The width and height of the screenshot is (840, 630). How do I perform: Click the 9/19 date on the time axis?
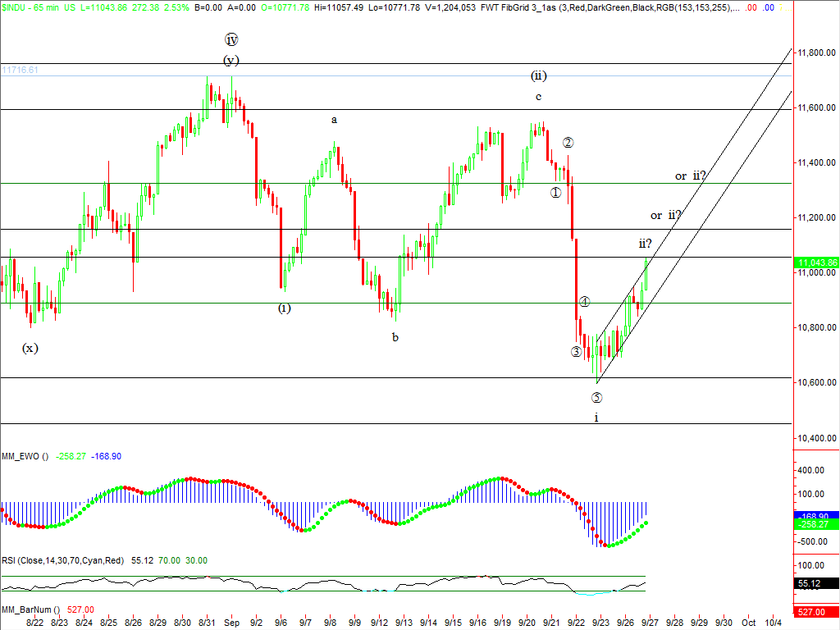(x=501, y=623)
